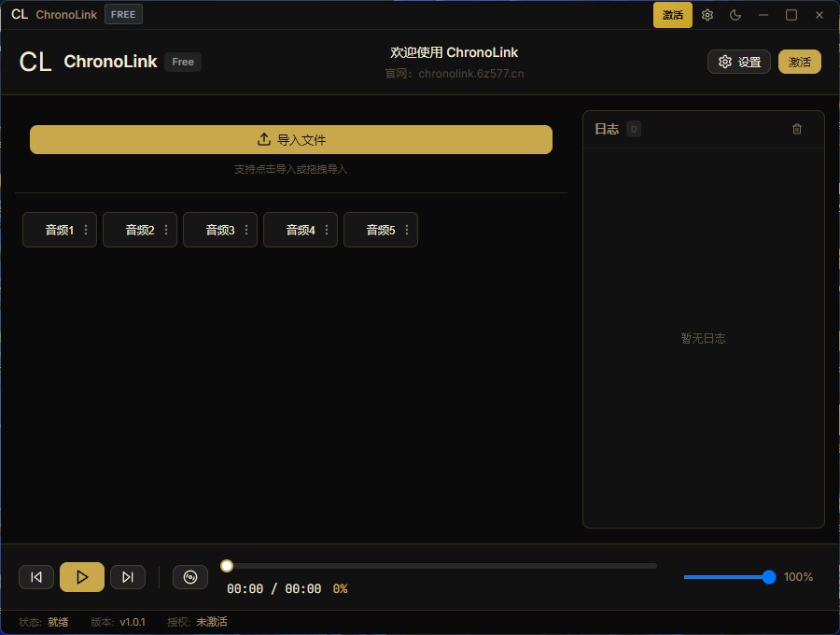Screen dimensions: 840x635
Task: Click the 导入文件 import button
Action: 291,140
